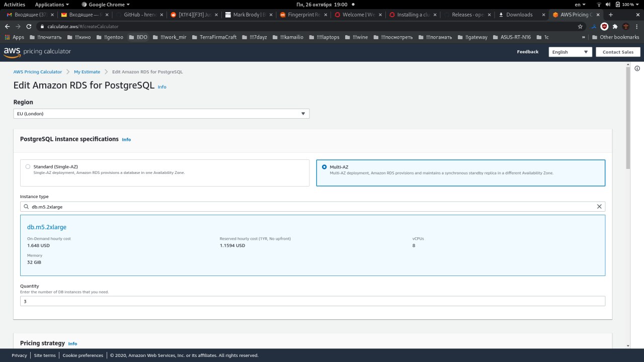
Task: Open Activities overview in top bar
Action: 15,5
